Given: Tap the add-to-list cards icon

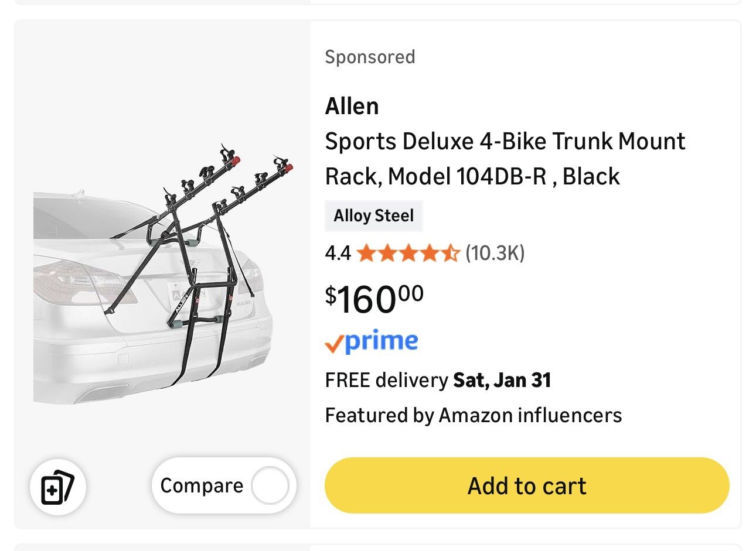Looking at the screenshot, I should (57, 487).
